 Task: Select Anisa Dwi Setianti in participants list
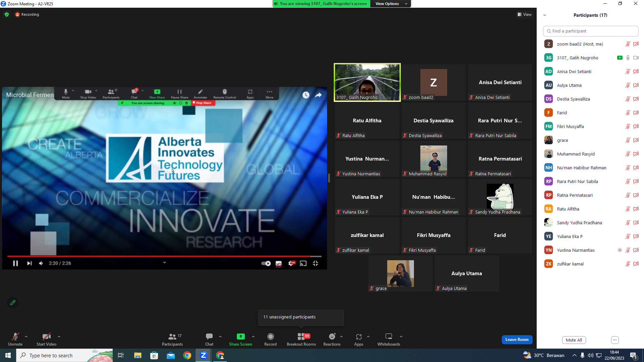pos(590,71)
